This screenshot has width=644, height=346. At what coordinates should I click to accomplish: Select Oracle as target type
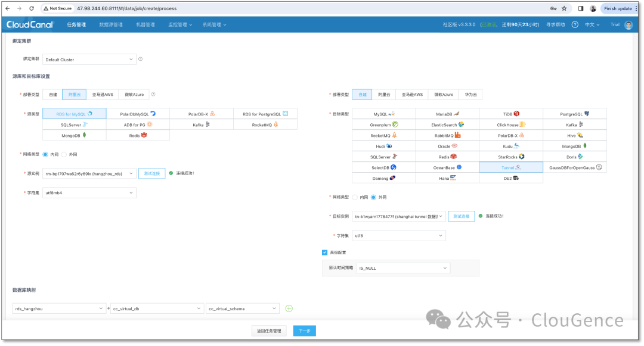coord(447,146)
